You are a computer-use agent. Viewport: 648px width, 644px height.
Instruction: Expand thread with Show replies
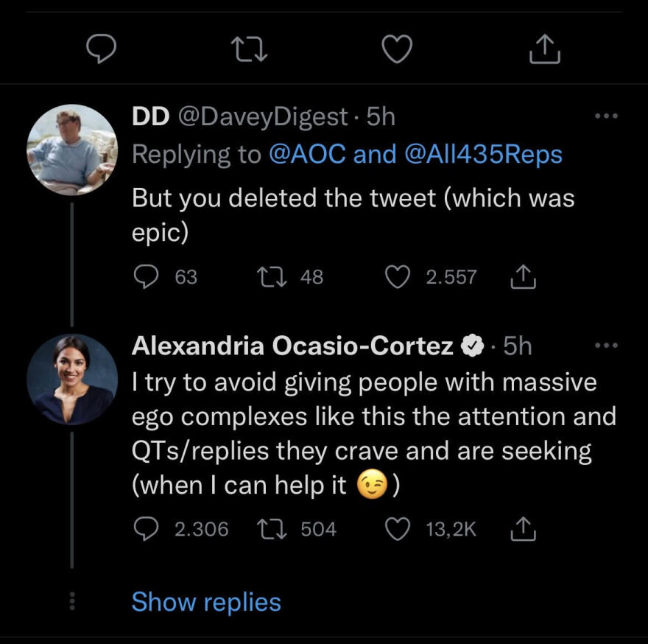206,602
